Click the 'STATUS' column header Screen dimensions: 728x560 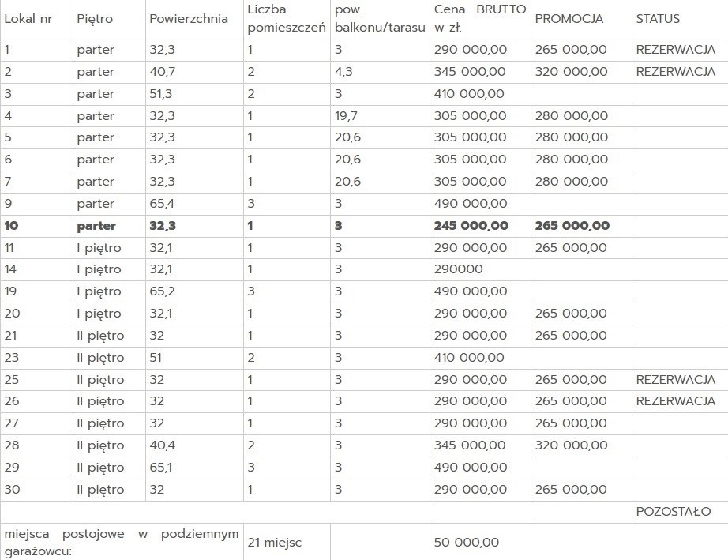tap(657, 19)
